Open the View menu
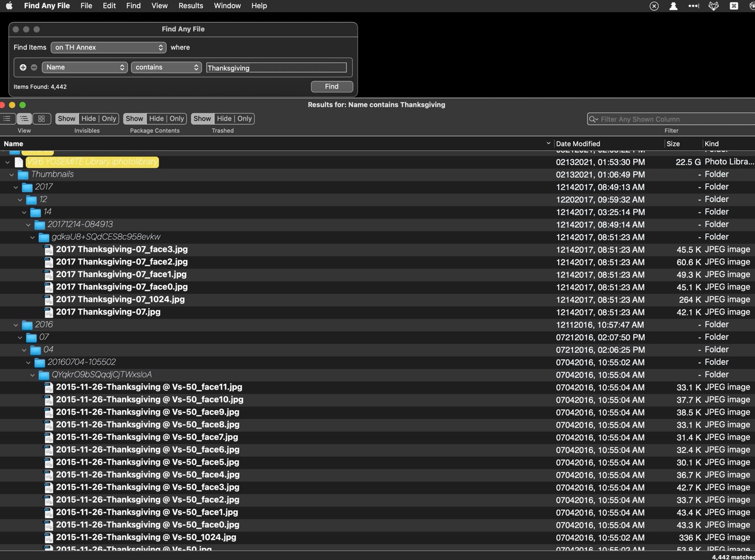 [x=159, y=6]
